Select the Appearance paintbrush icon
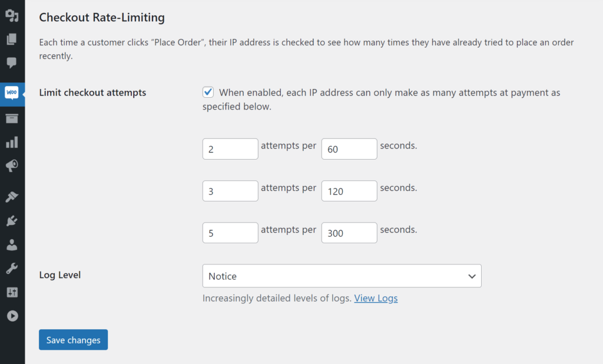 click(x=12, y=197)
